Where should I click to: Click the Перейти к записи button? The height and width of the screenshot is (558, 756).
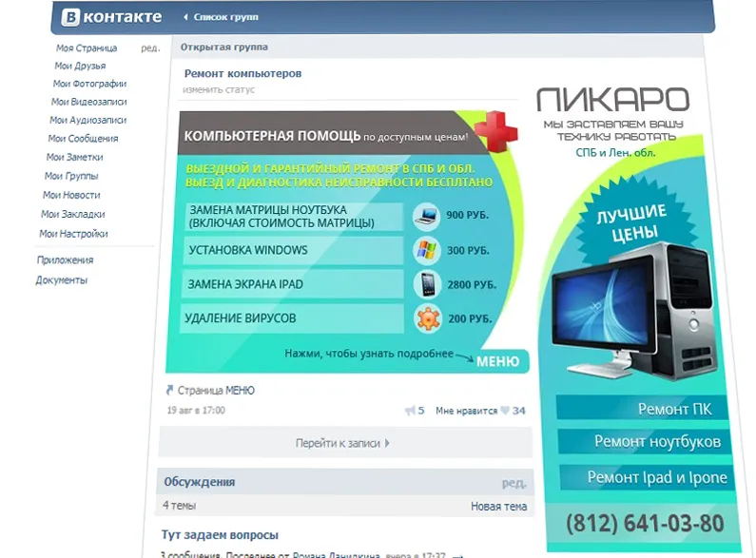(x=345, y=443)
